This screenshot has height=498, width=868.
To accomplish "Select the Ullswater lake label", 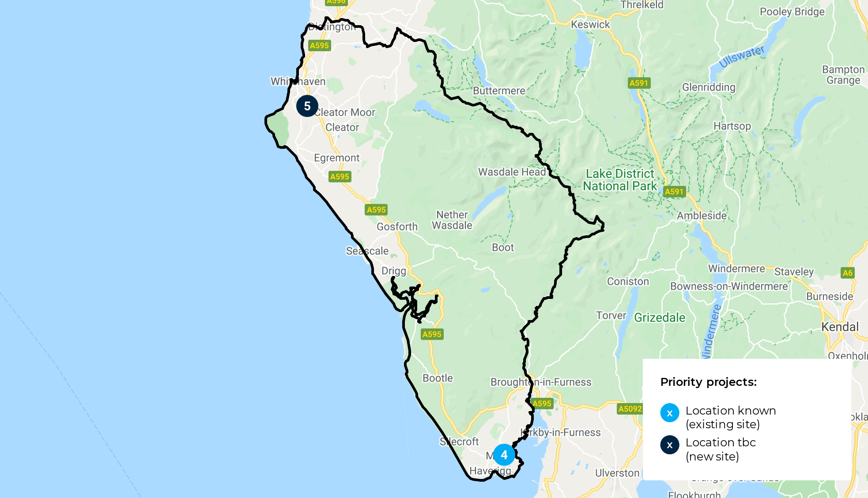I will pyautogui.click(x=741, y=57).
